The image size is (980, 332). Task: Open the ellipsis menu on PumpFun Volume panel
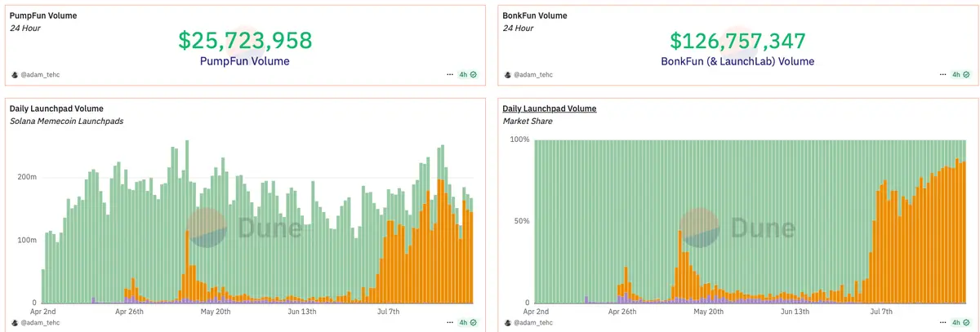pos(450,74)
